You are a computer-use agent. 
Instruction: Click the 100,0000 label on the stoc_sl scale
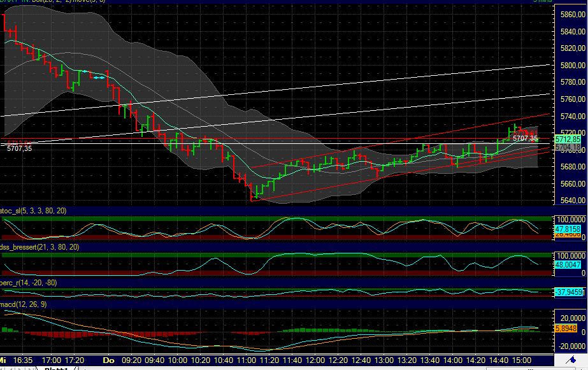[570, 219]
